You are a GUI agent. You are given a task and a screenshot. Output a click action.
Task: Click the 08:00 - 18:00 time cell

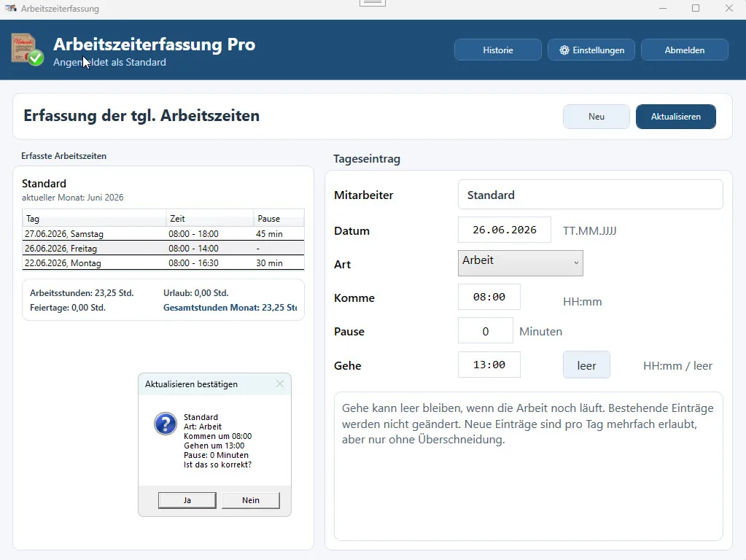[193, 233]
